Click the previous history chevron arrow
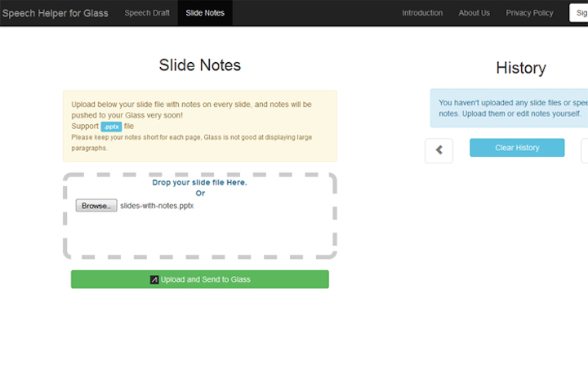The height and width of the screenshot is (392, 588). pyautogui.click(x=439, y=150)
